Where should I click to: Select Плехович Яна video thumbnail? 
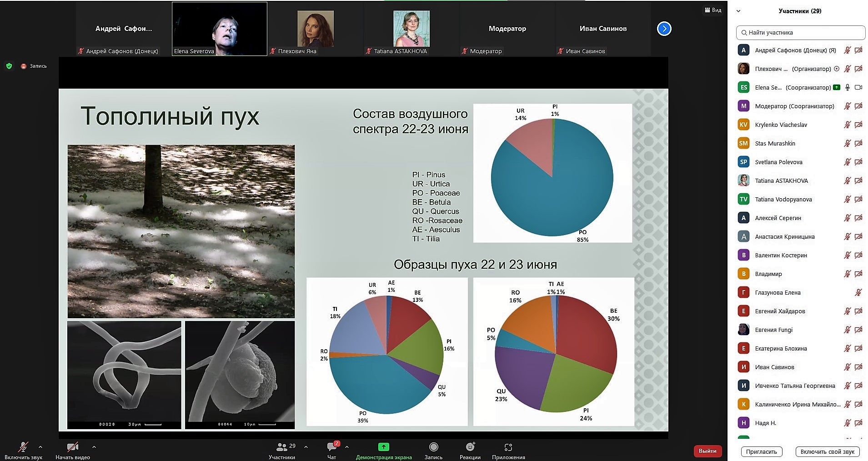316,29
